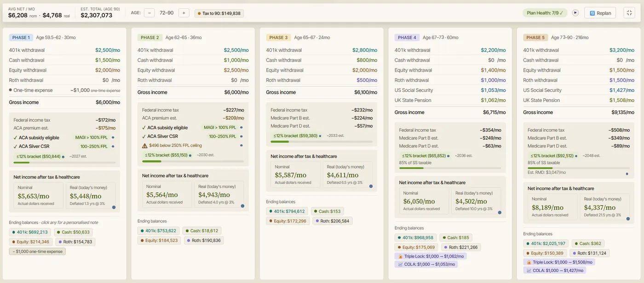644x283 pixels.
Task: Click info dot next to ($65,852) bracket
Action: click(448, 156)
